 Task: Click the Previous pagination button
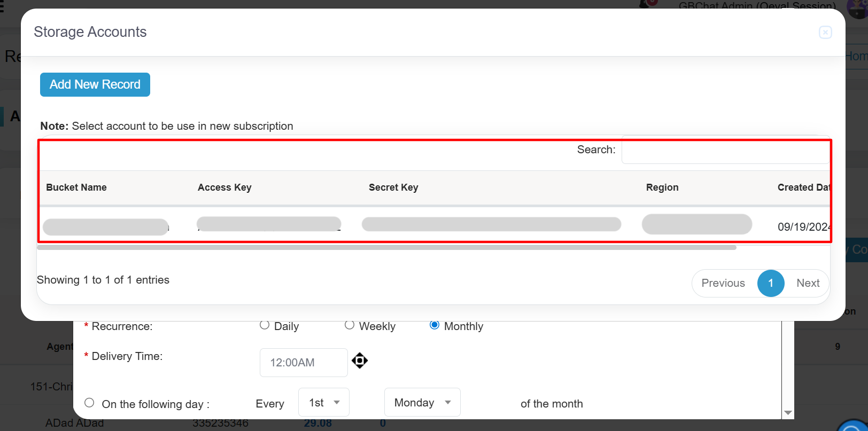pyautogui.click(x=723, y=283)
